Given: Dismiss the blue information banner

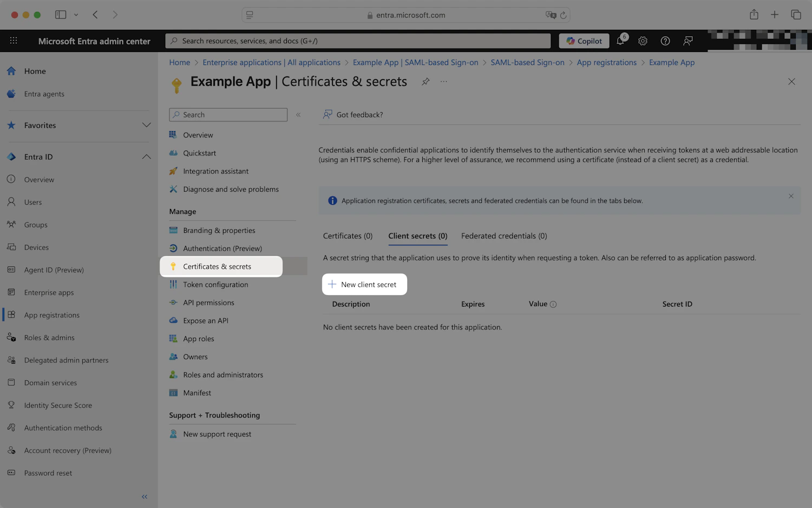Looking at the screenshot, I should (791, 196).
